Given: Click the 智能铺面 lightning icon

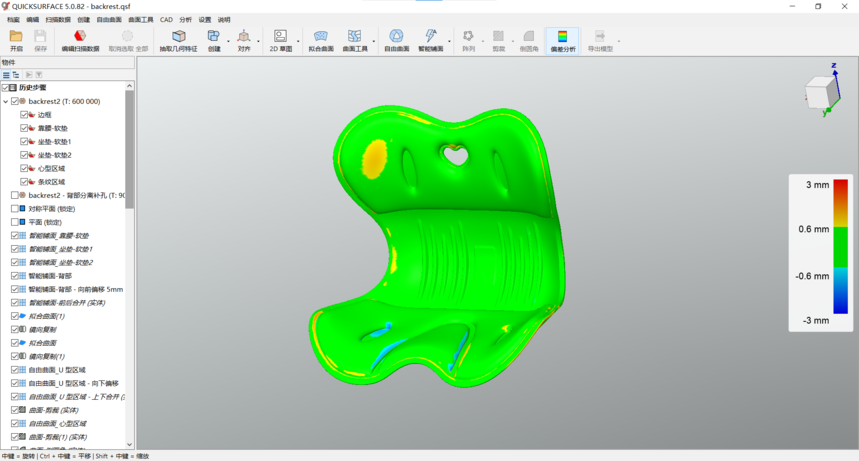Looking at the screenshot, I should [x=431, y=36].
